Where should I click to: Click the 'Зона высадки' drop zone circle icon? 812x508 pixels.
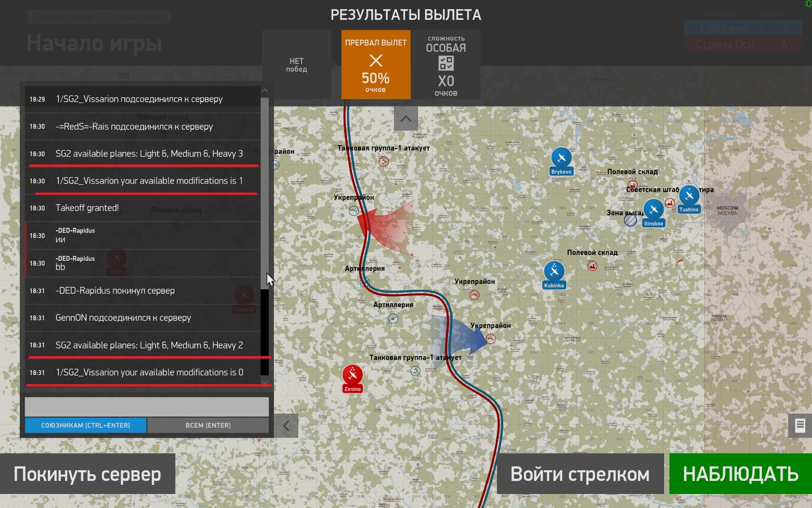[x=630, y=221]
